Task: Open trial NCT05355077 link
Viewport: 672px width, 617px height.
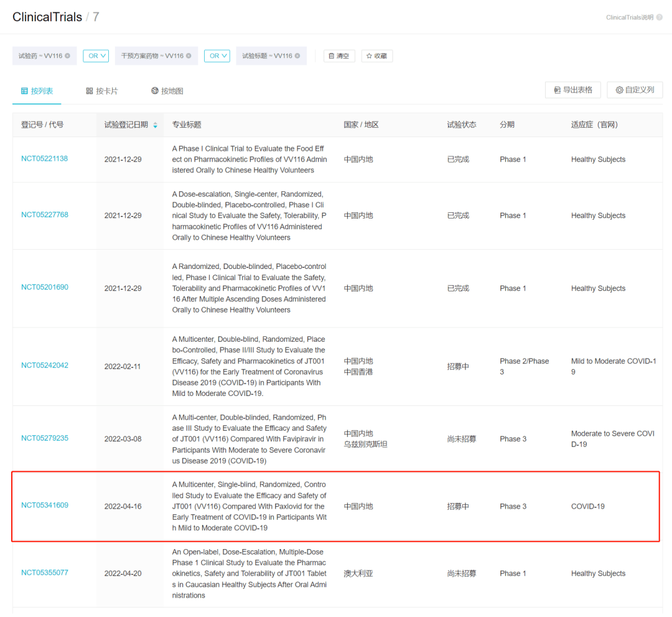Action: (45, 573)
